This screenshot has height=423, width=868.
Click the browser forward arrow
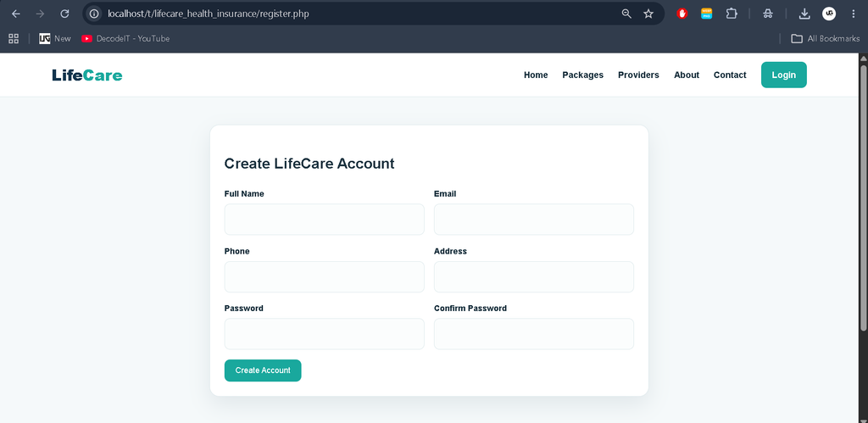tap(40, 14)
